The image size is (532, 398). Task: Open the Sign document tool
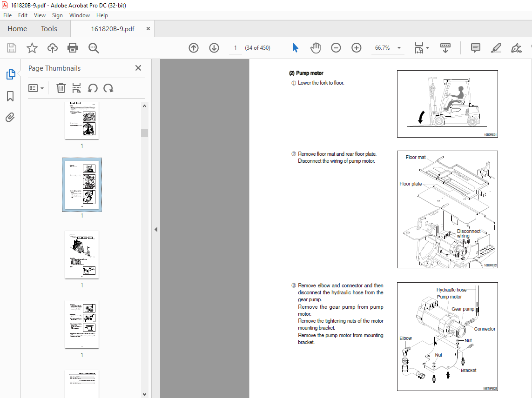tap(516, 48)
